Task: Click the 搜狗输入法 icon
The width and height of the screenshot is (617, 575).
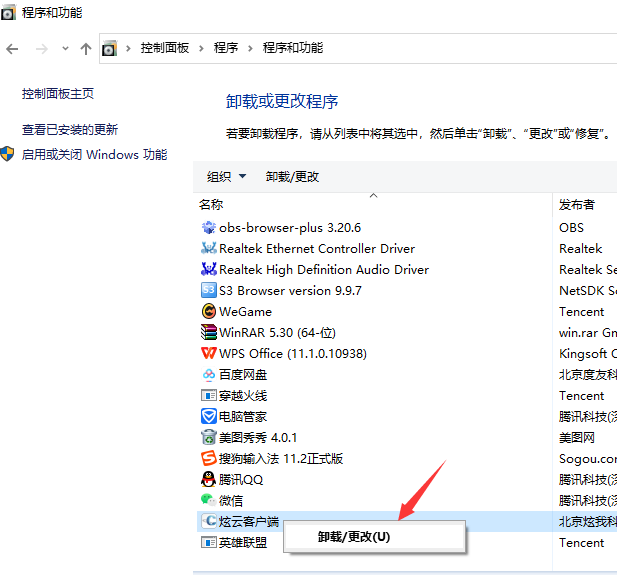Action: 209,458
